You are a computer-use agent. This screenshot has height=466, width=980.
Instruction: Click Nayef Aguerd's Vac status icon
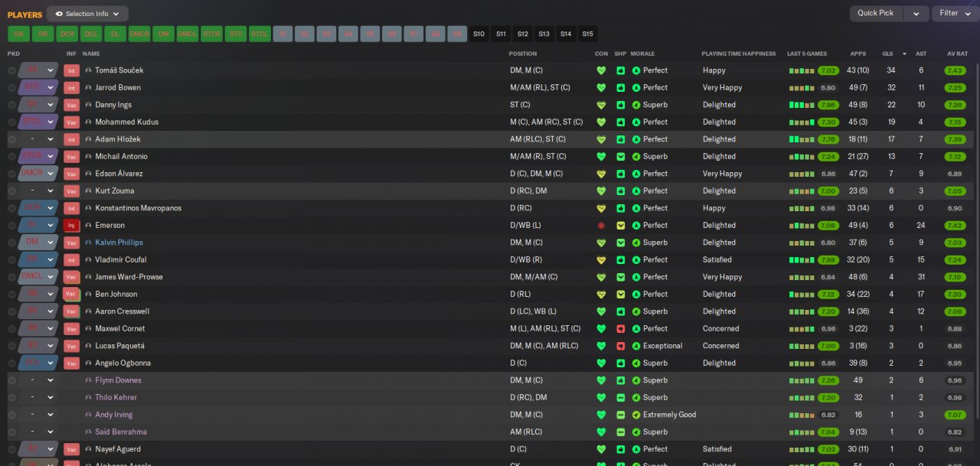pyautogui.click(x=72, y=449)
